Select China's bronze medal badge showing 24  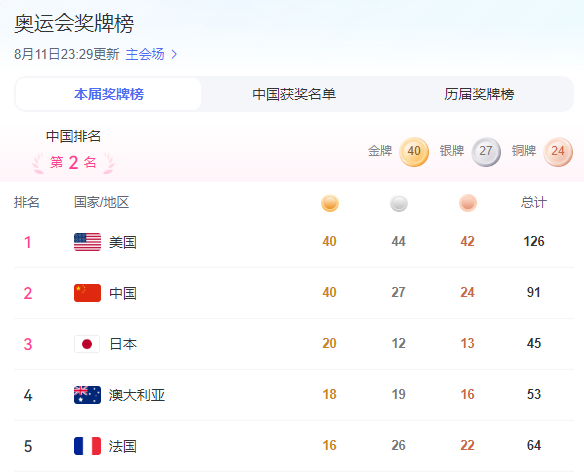pyautogui.click(x=558, y=152)
